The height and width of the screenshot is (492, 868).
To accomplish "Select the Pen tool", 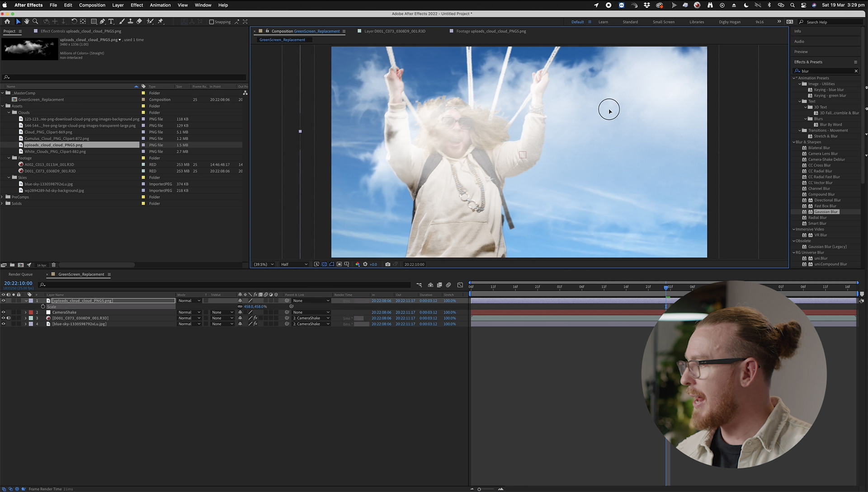I will point(103,22).
